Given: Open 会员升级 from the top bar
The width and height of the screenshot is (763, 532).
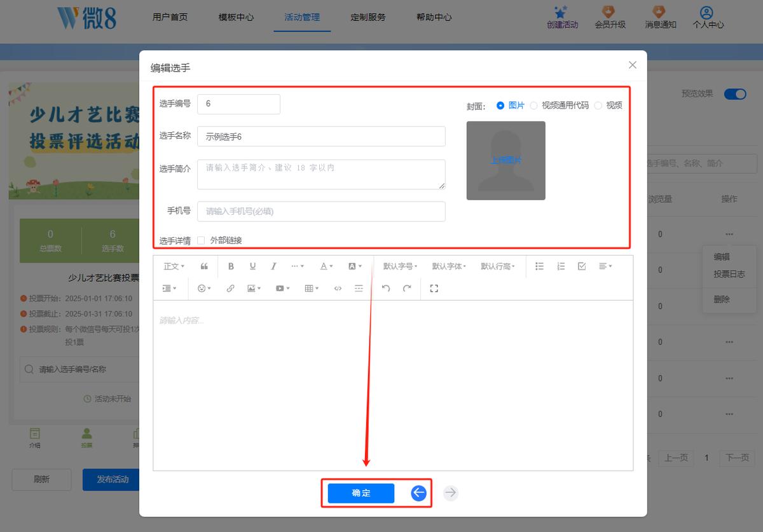Looking at the screenshot, I should pyautogui.click(x=610, y=18).
